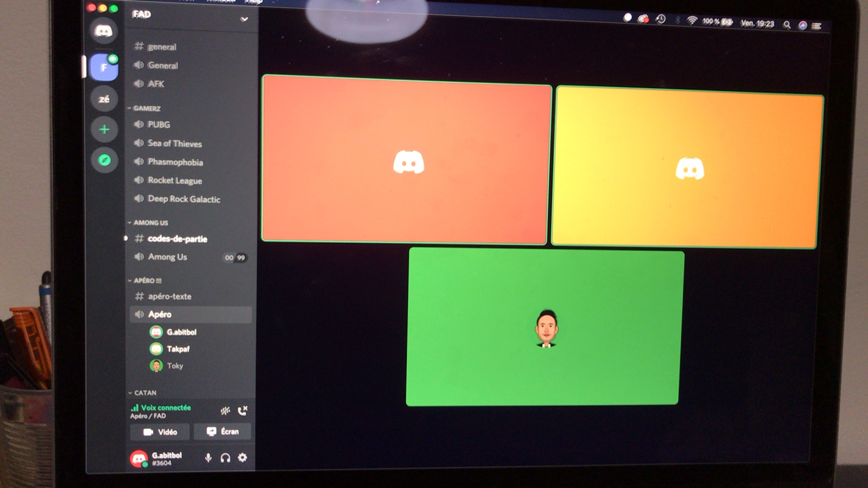Open the "zé" server

[x=104, y=99]
